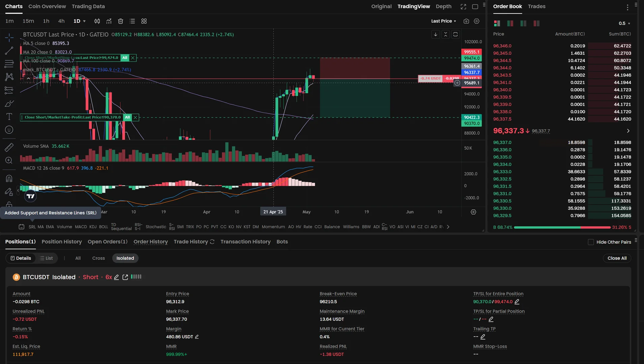Add the KDJ indicator

pos(93,227)
